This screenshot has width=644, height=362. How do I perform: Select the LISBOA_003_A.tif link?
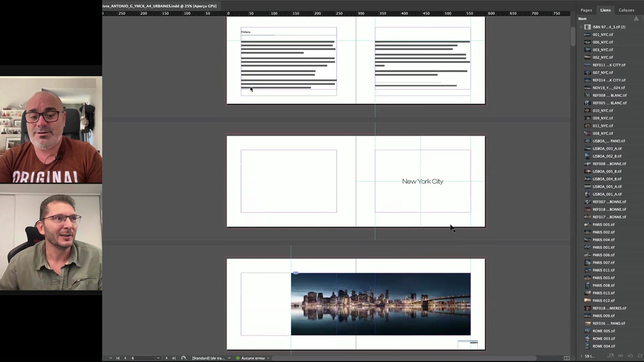(608, 148)
